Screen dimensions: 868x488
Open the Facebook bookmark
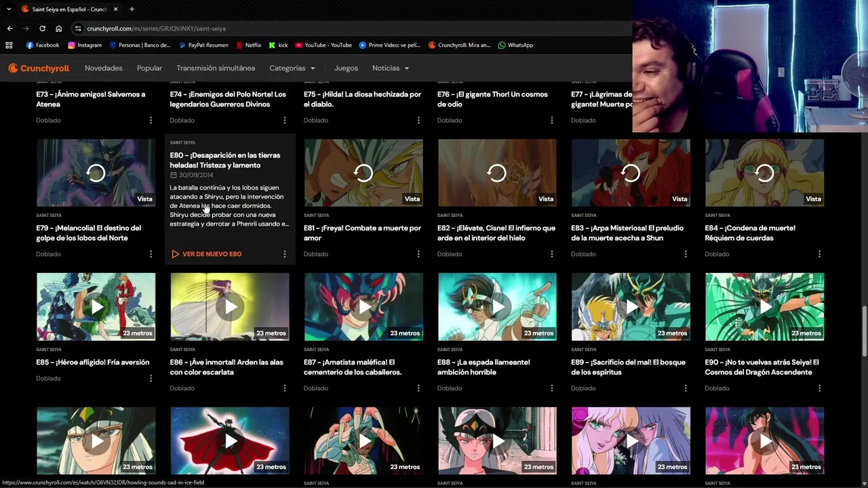pyautogui.click(x=43, y=45)
